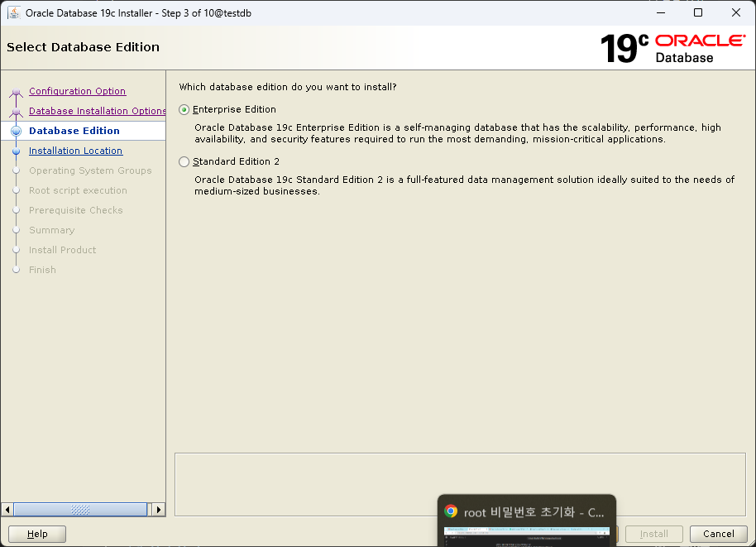Click the 'Finish' step text
This screenshot has width=756, height=547.
coord(42,270)
